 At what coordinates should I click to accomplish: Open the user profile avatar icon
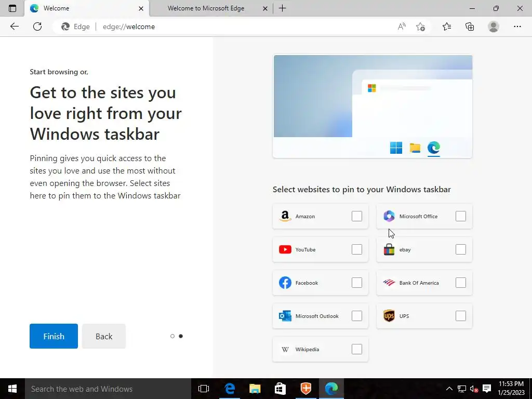click(x=494, y=26)
